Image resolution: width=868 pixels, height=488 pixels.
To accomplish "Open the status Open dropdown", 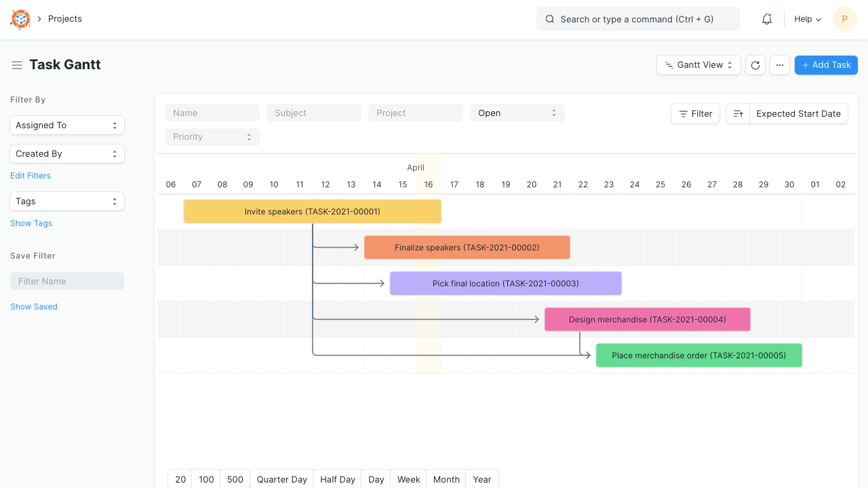I will click(517, 113).
